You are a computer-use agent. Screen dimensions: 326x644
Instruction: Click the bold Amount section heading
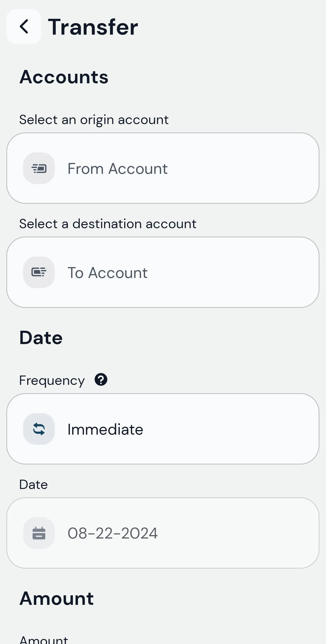(57, 599)
